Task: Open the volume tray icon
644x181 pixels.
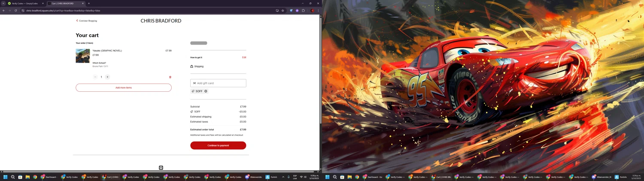Action: 305,177
